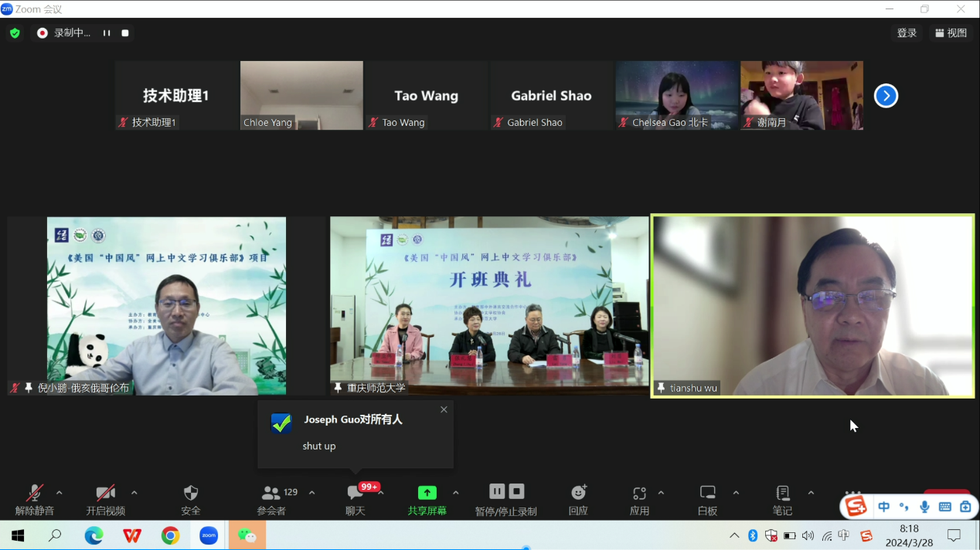Expand video options arrow beside 开启视频
The height and width of the screenshot is (550, 980).
[134, 493]
